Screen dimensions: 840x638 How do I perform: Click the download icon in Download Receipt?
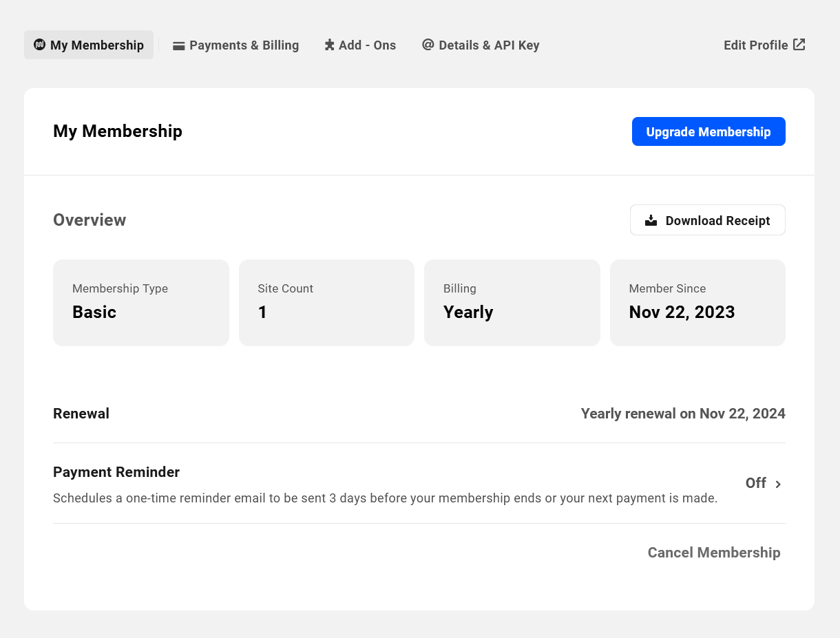click(x=651, y=220)
